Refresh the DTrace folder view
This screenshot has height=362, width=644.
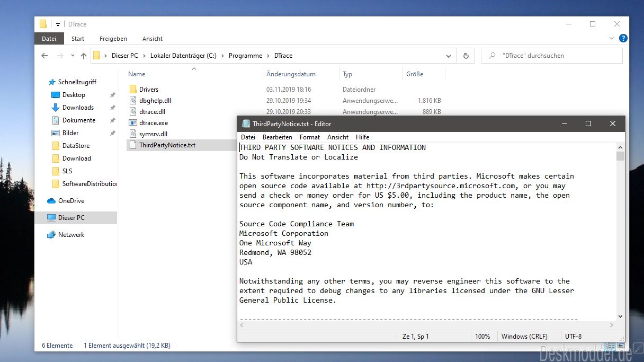(x=466, y=56)
